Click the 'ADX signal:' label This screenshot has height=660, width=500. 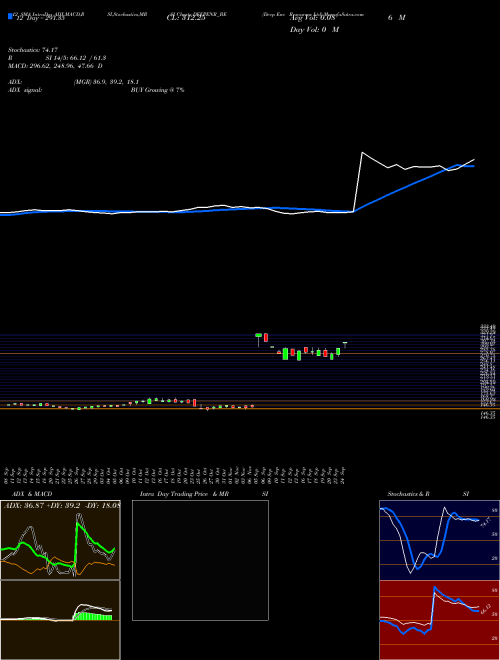25,90
